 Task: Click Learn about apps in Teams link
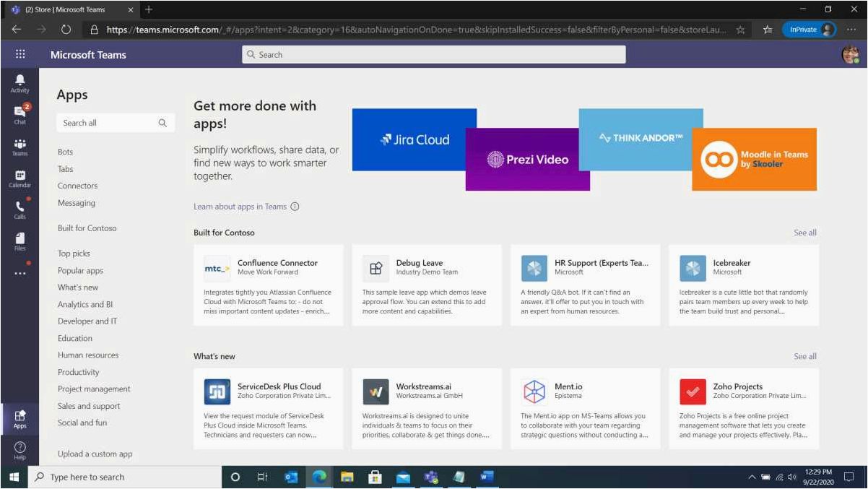pyautogui.click(x=240, y=207)
